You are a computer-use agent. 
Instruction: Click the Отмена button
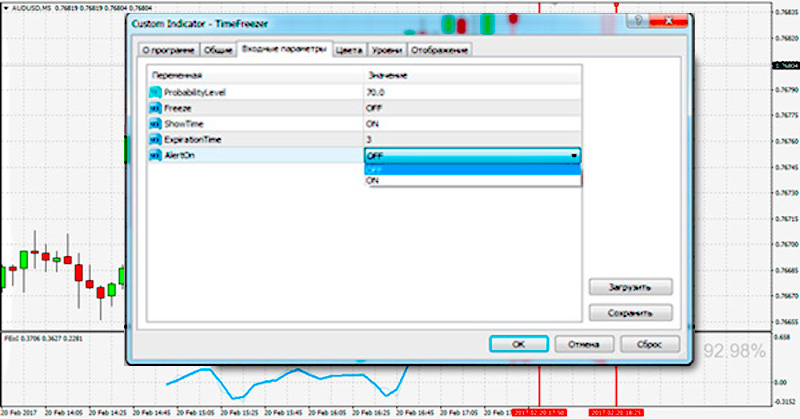584,344
